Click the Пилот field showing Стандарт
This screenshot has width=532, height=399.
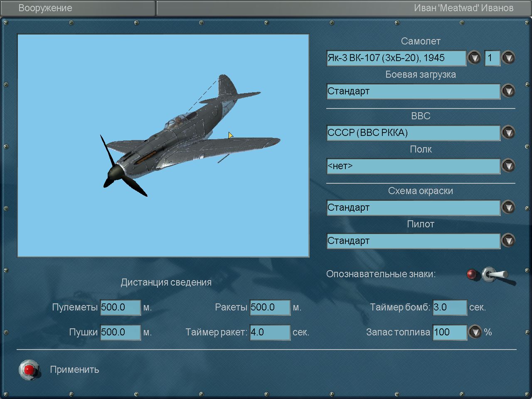413,241
